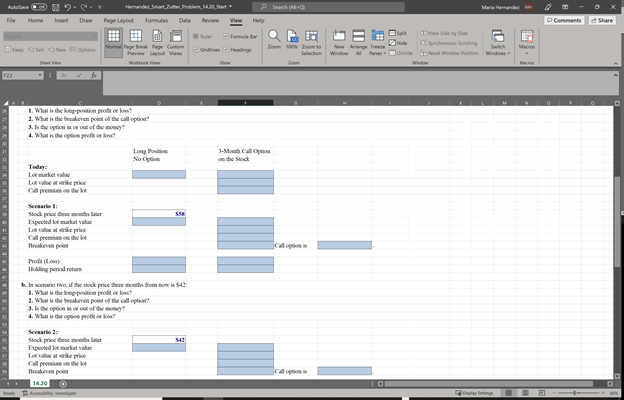This screenshot has height=400, width=624.
Task: Select column F header
Action: pos(246,103)
